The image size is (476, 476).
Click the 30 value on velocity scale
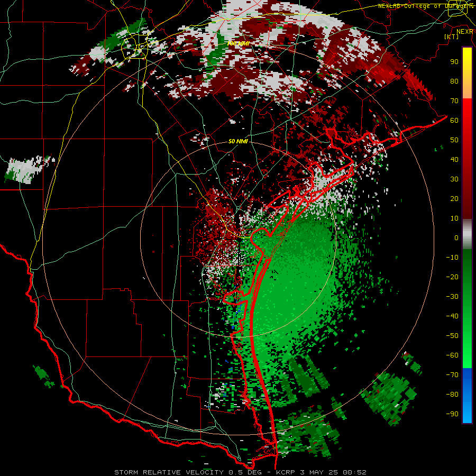454,179
